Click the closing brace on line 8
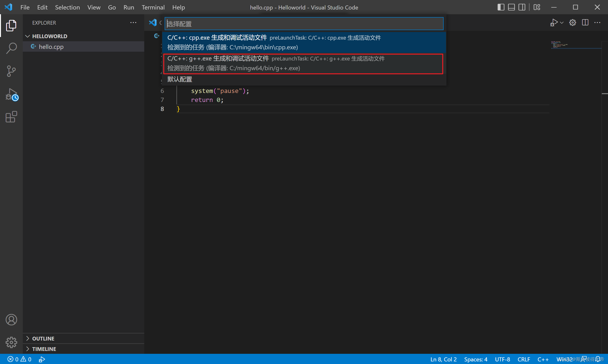Image resolution: width=608 pixels, height=364 pixels. point(178,109)
